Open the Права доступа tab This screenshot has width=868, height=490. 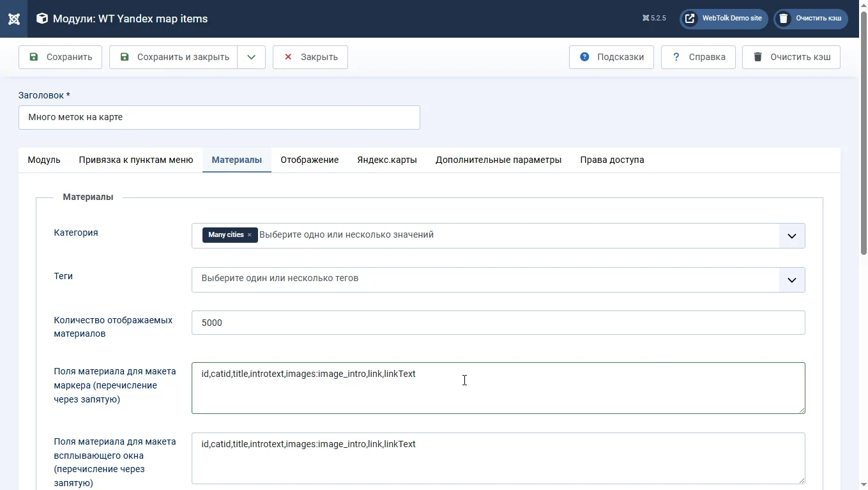pos(612,160)
